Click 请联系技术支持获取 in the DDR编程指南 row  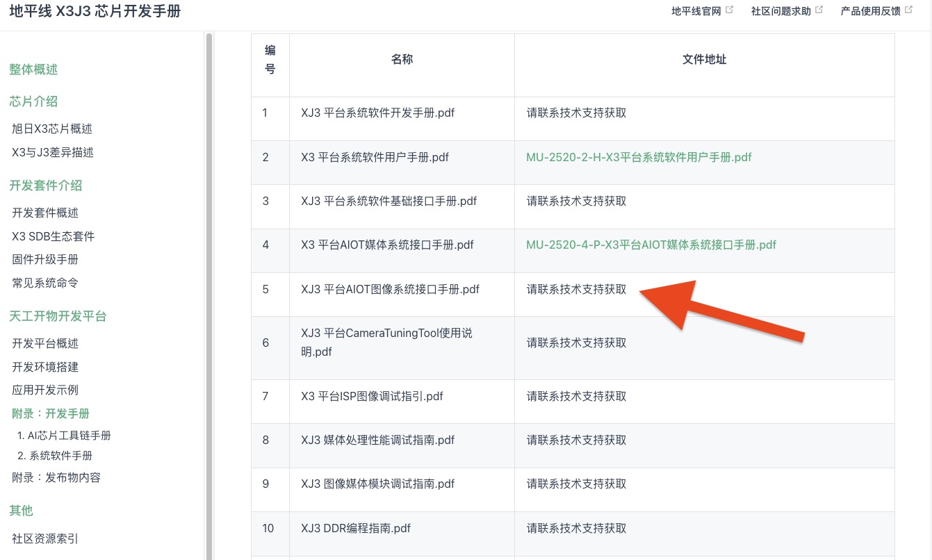click(576, 528)
